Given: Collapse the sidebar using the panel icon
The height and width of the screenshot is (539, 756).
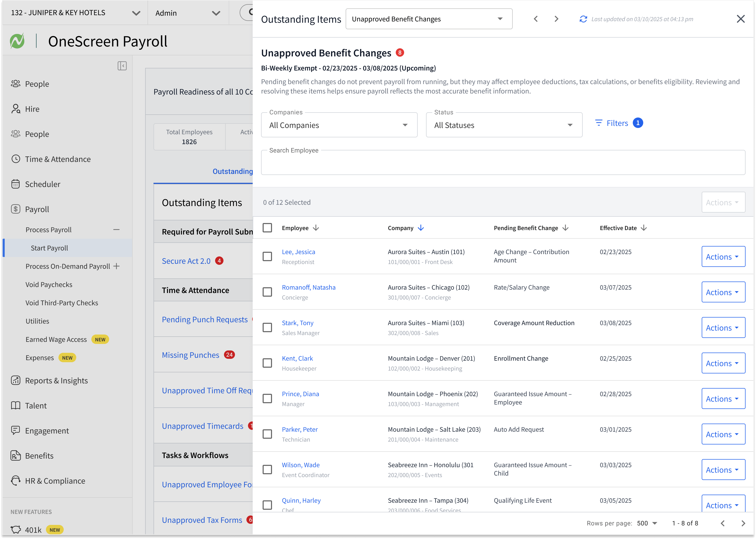Looking at the screenshot, I should (122, 66).
